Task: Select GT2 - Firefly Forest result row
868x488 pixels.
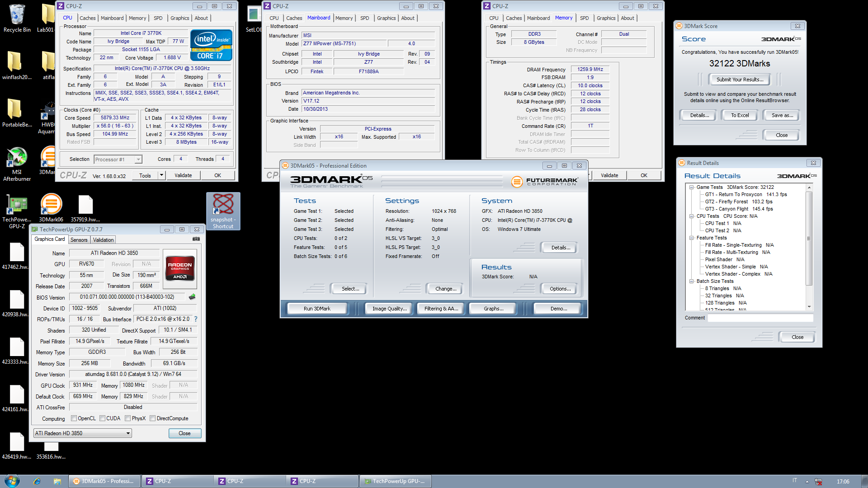Action: click(x=739, y=202)
